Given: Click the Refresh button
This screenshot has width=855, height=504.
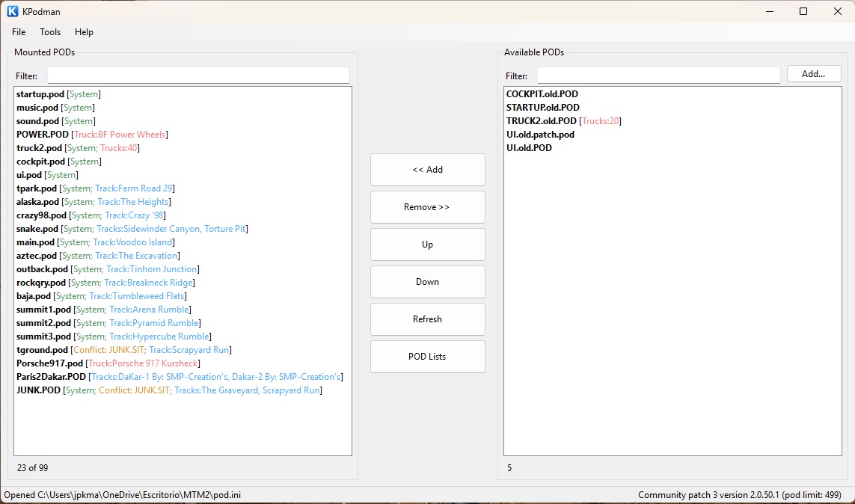Looking at the screenshot, I should point(428,319).
